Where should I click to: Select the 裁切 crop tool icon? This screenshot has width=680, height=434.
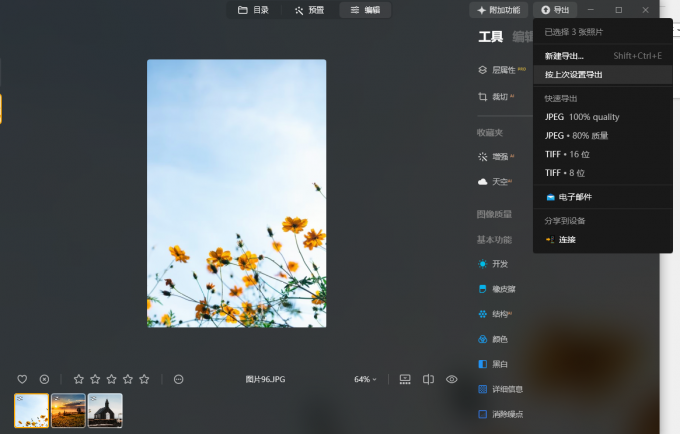click(483, 97)
